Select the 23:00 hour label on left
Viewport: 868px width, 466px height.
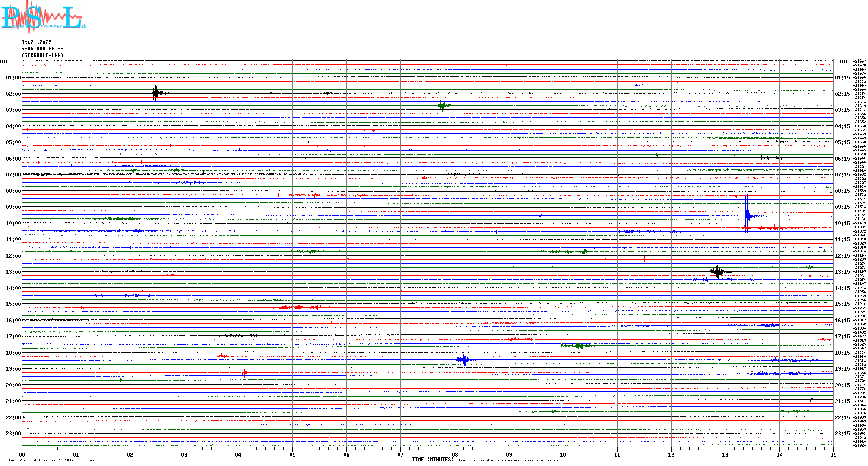(x=13, y=434)
